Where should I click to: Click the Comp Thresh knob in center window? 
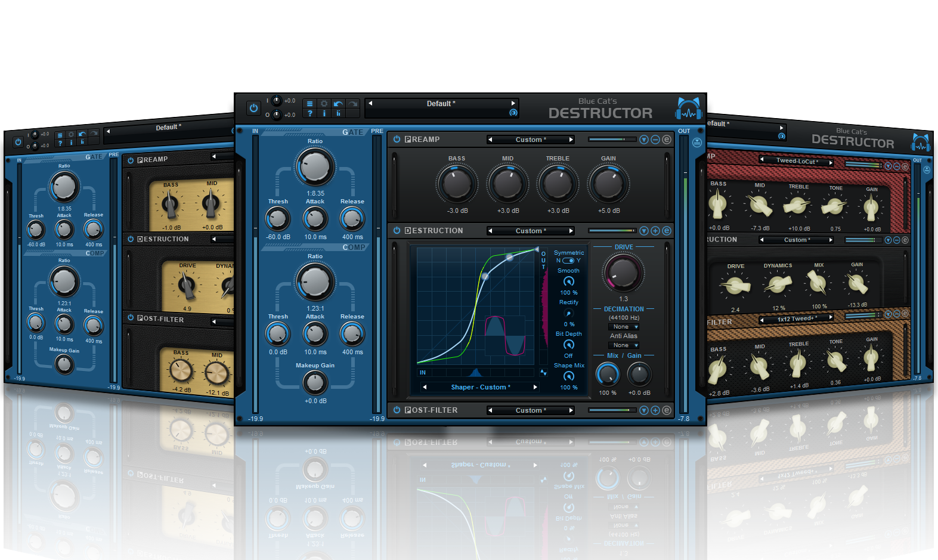point(278,335)
